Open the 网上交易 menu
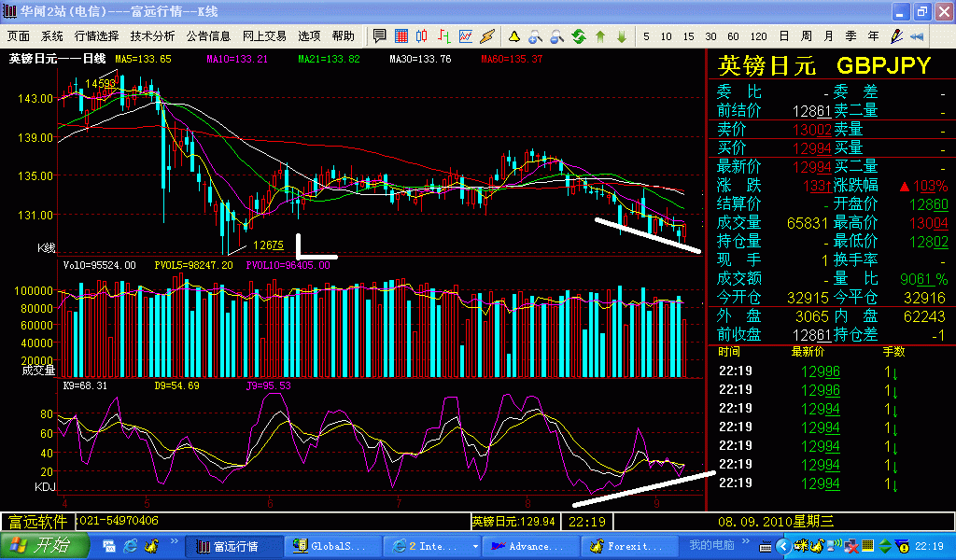Viewport: 956px width, 560px height. click(x=264, y=36)
